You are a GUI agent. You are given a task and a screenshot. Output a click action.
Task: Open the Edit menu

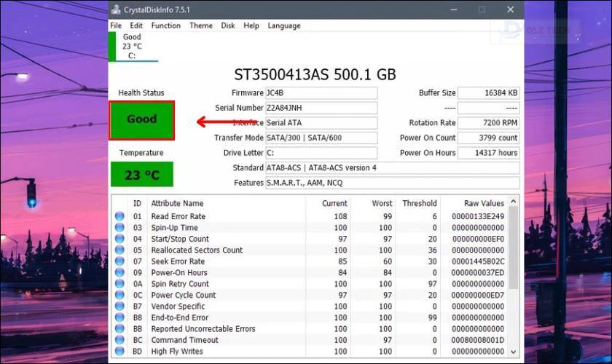pos(136,25)
